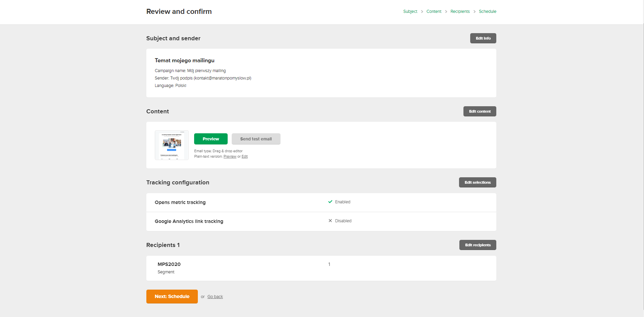Image resolution: width=644 pixels, height=317 pixels.
Task: Open the Schedule breadcrumb step
Action: pyautogui.click(x=487, y=11)
